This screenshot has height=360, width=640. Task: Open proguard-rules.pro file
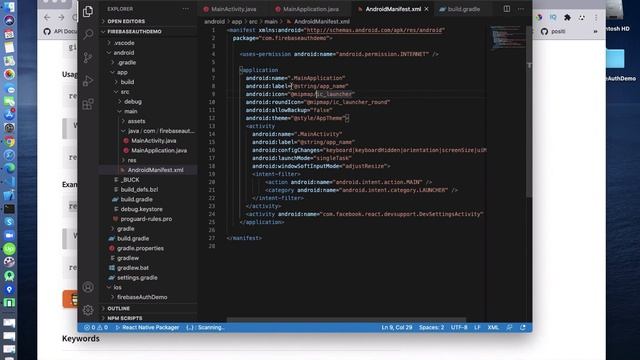148,219
